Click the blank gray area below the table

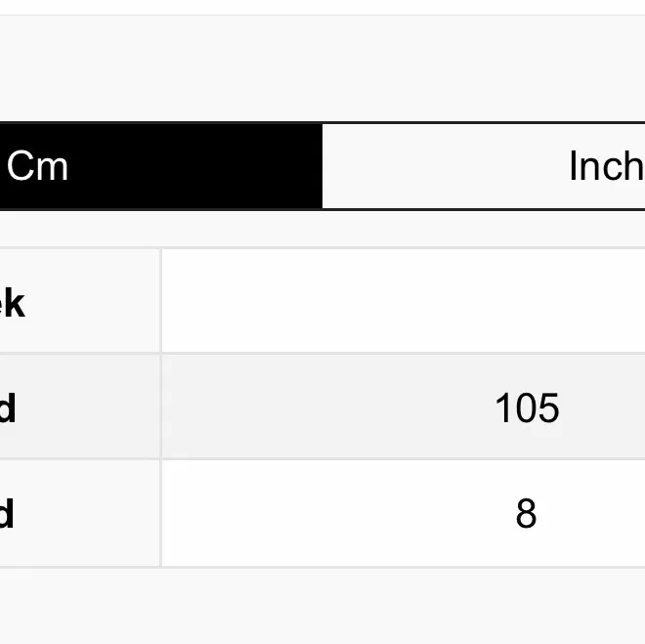[x=322, y=606]
